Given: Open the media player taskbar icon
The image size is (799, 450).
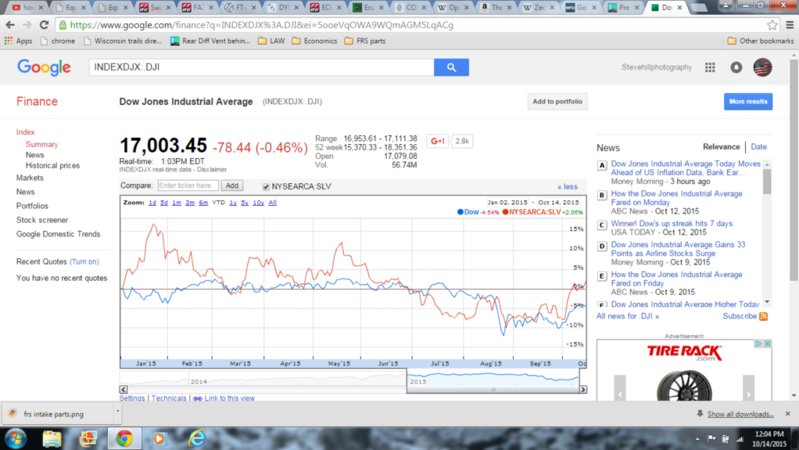Looking at the screenshot, I should (x=159, y=438).
